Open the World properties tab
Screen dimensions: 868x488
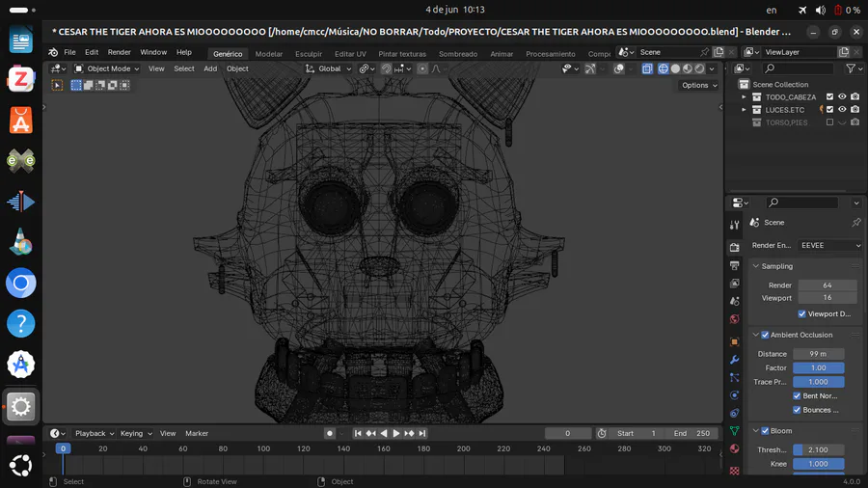[x=735, y=319]
